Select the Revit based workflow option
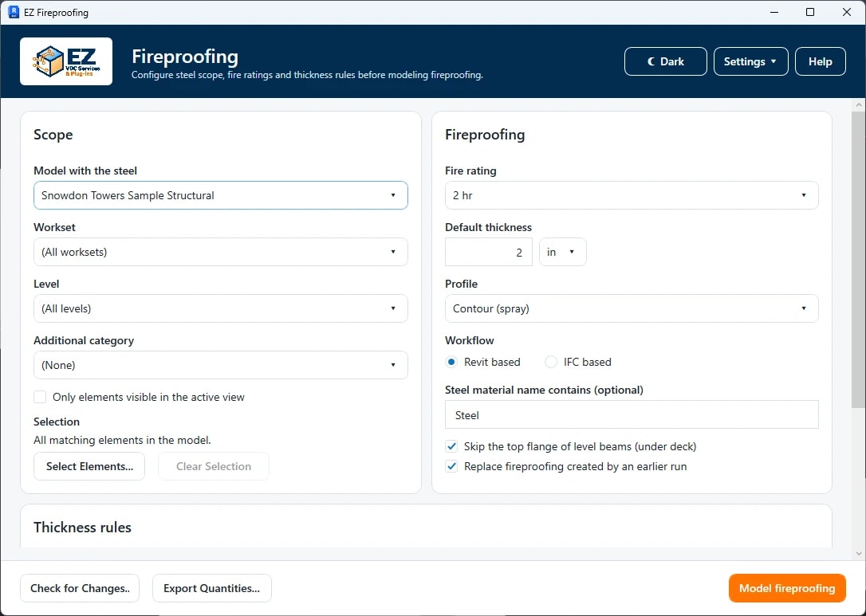The image size is (866, 616). (x=452, y=362)
